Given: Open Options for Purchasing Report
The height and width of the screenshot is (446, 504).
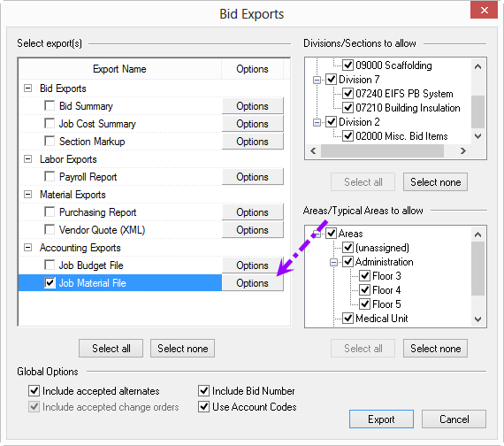Looking at the screenshot, I should pyautogui.click(x=252, y=212).
